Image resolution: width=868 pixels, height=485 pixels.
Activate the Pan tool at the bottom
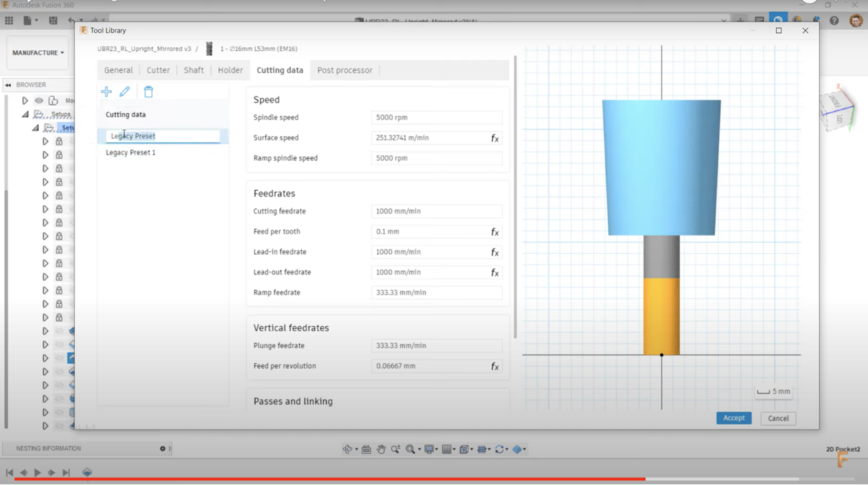[381, 449]
